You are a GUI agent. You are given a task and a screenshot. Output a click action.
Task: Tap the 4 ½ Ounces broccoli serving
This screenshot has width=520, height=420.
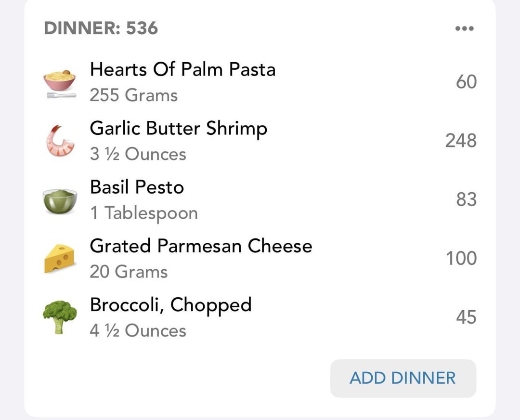point(138,331)
